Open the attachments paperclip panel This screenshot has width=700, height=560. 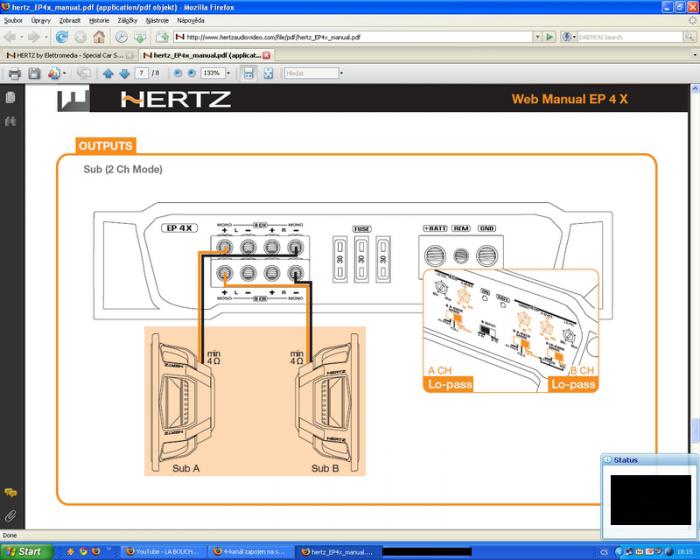11,516
